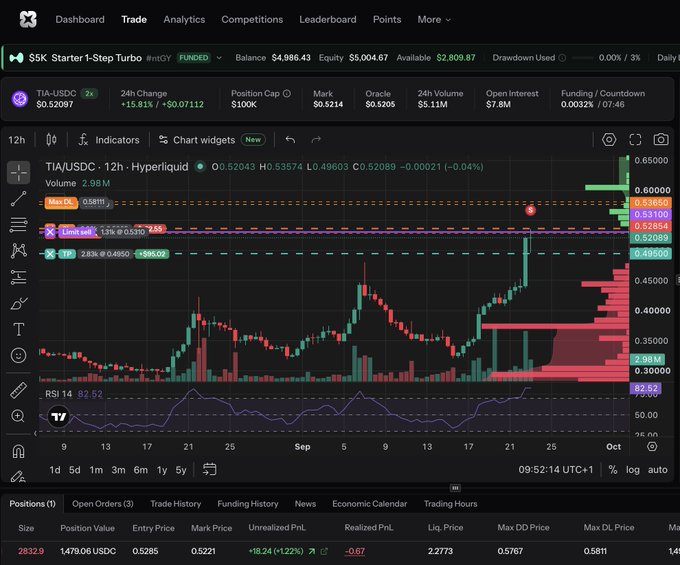Open the Analytics page
Viewport: 680px width, 565px height.
(184, 20)
